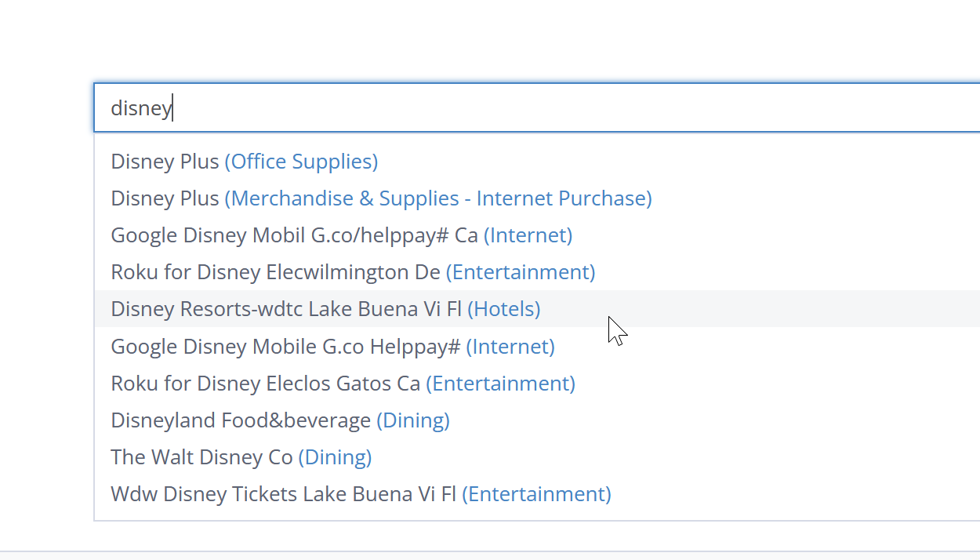Click (Internet) label after G.co/helppay# Ca
980x560 pixels.
(528, 235)
